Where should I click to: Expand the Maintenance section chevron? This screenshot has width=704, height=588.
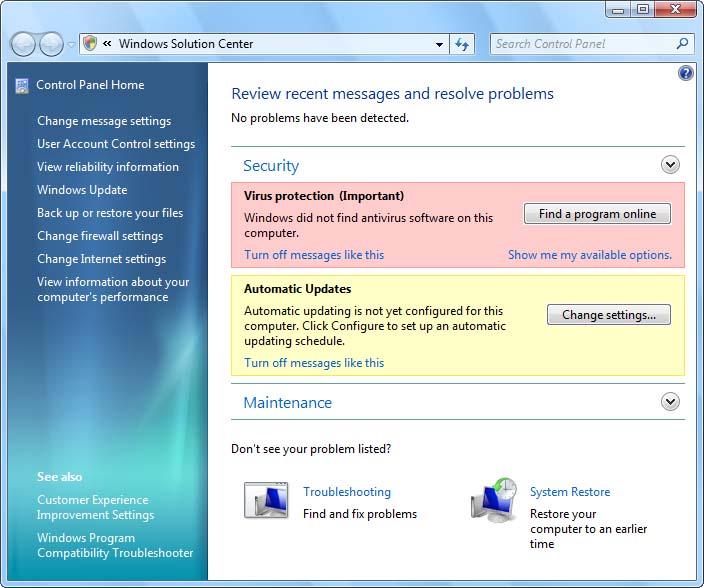point(670,401)
